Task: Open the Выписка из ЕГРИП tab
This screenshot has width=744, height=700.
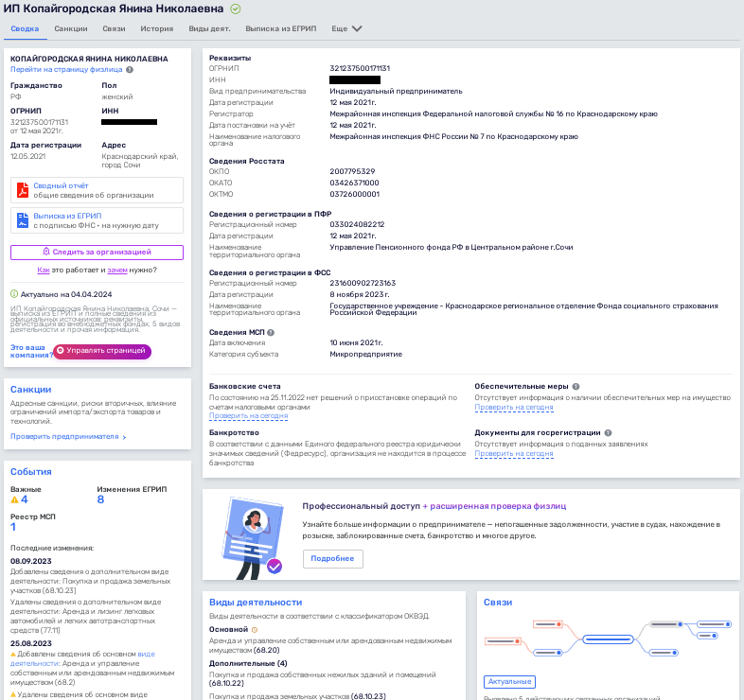Action: click(281, 29)
